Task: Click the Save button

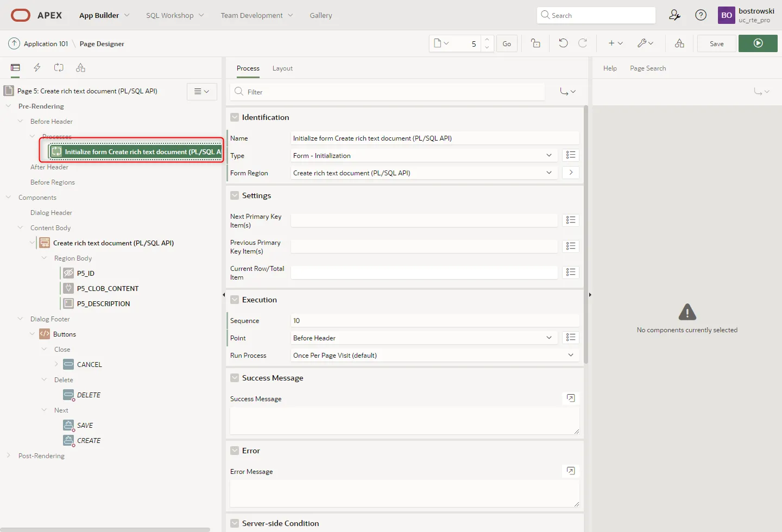Action: tap(716, 43)
